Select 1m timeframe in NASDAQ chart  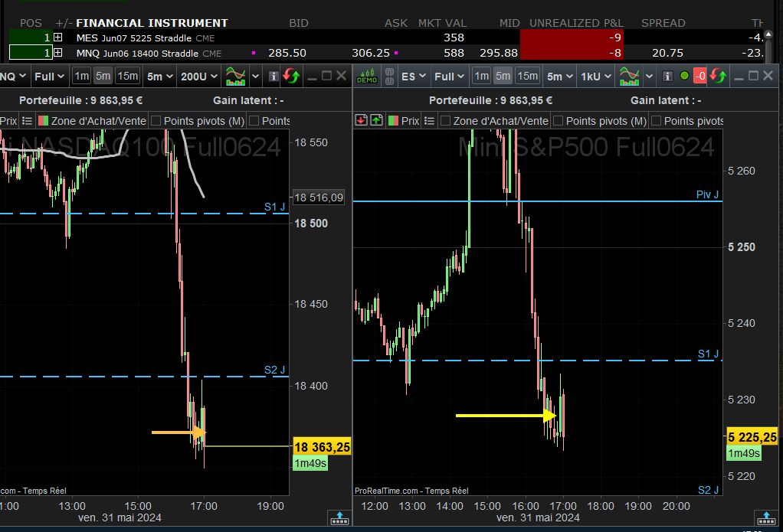pyautogui.click(x=81, y=76)
